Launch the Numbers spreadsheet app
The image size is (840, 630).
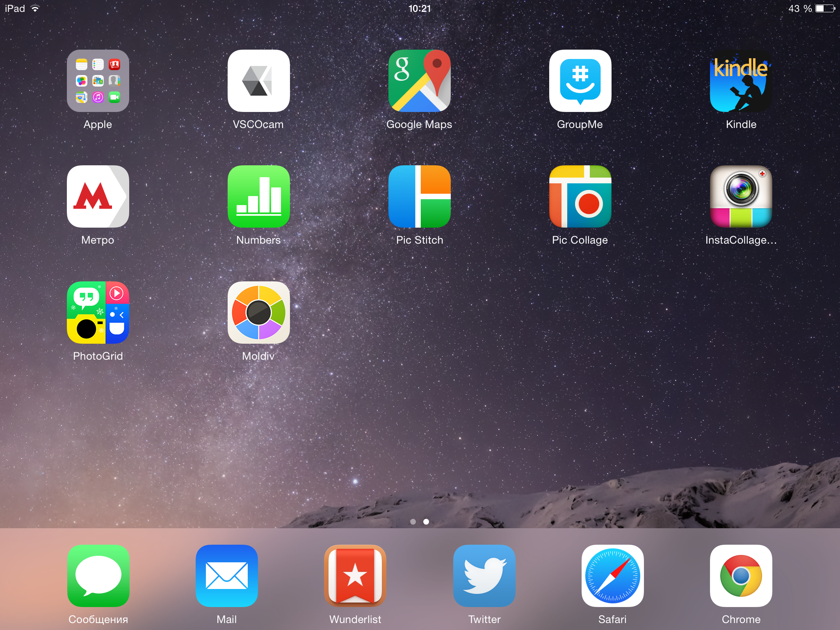click(x=259, y=196)
